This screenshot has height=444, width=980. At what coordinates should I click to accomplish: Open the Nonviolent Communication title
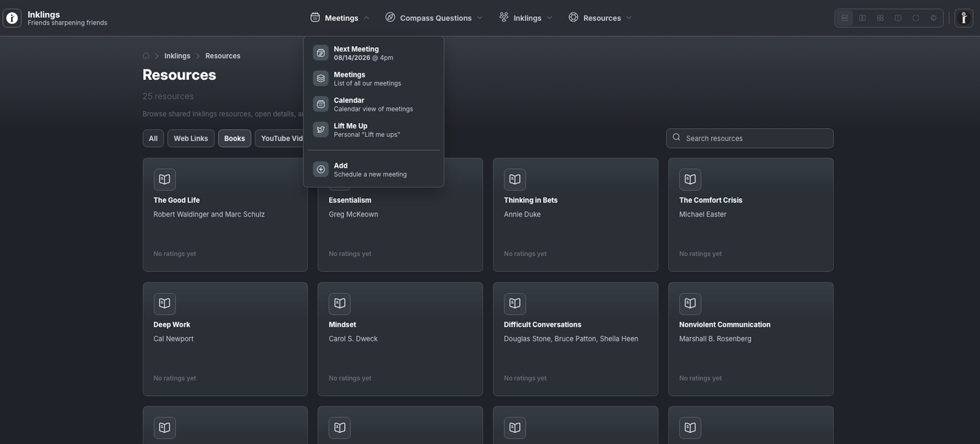click(x=725, y=324)
